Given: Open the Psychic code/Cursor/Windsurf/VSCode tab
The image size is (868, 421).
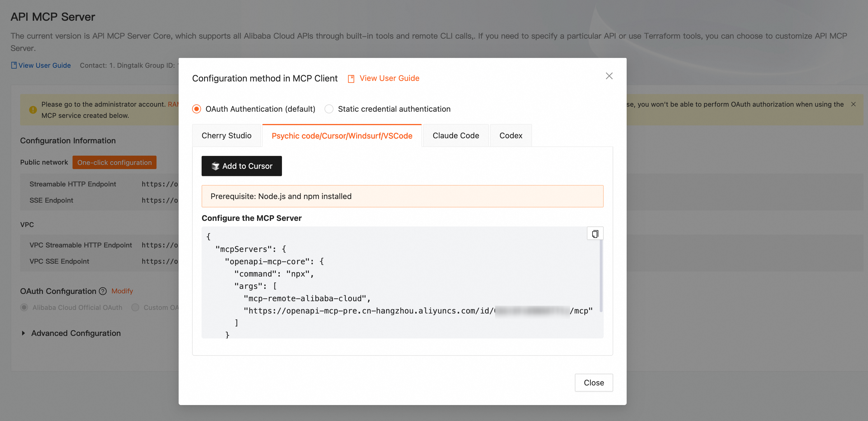Looking at the screenshot, I should click(342, 136).
